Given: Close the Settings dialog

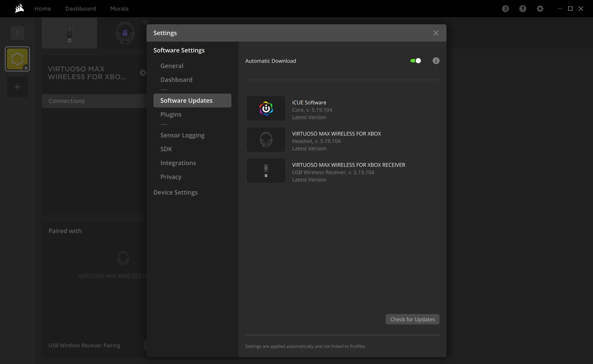Looking at the screenshot, I should point(436,33).
